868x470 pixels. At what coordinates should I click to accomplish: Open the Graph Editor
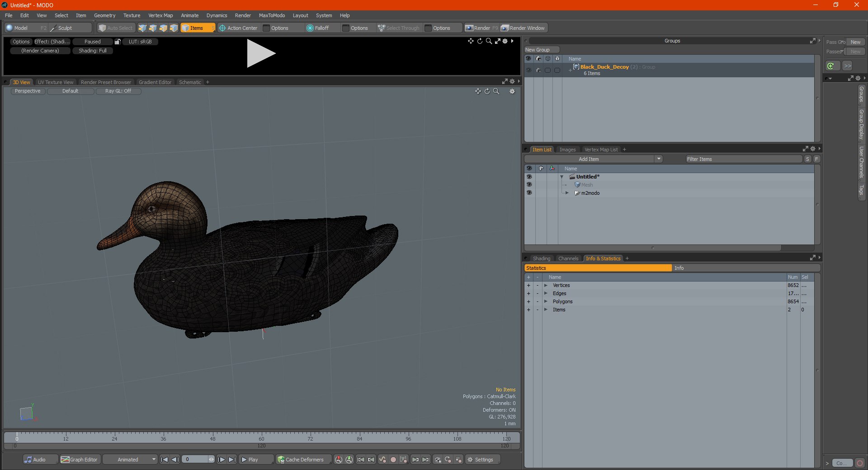80,460
